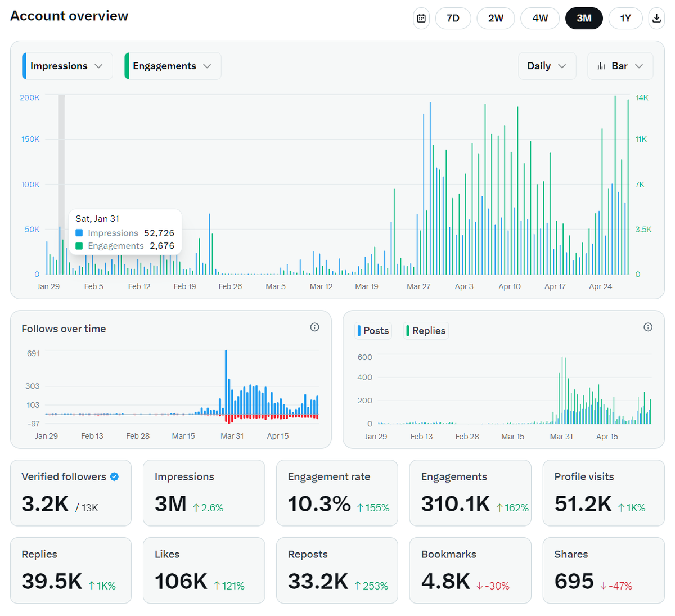Viewport: 675px width, 616px height.
Task: Open the Replies 39.5K card
Action: [x=71, y=570]
